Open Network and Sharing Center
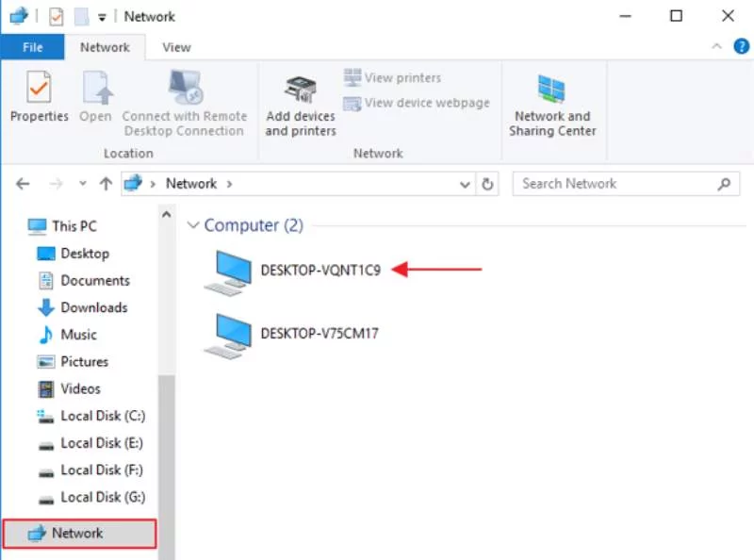 coord(552,106)
